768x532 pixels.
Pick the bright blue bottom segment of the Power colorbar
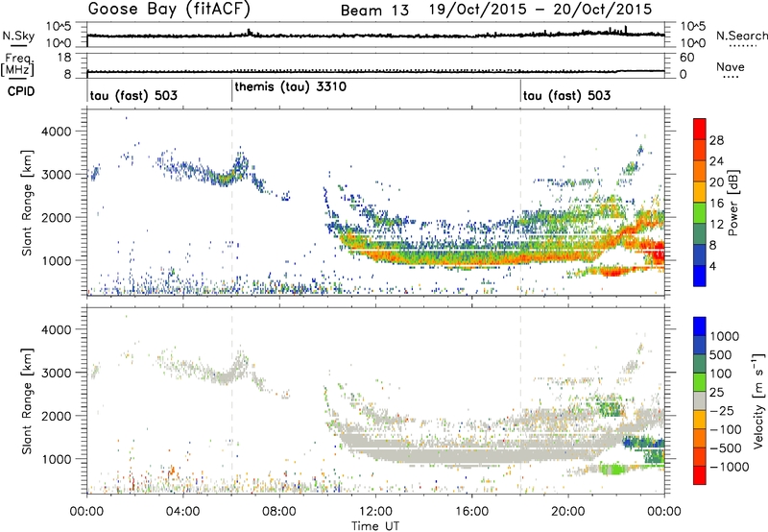click(700, 276)
